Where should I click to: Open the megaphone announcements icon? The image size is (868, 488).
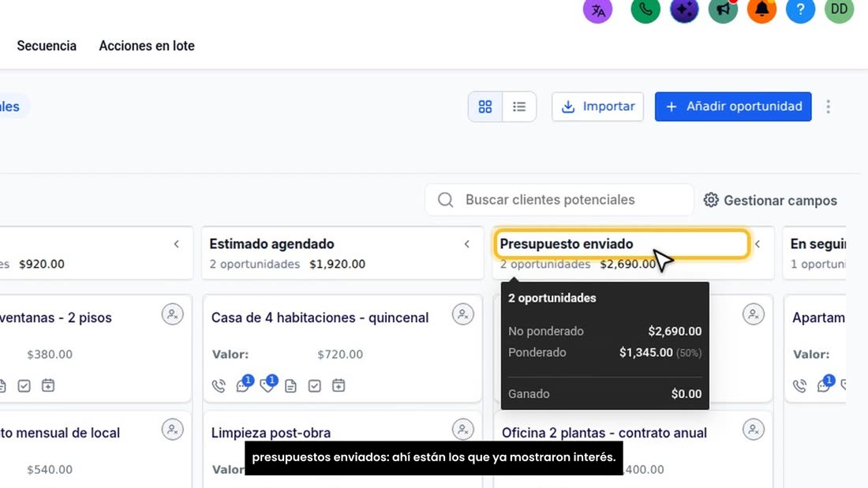point(723,9)
